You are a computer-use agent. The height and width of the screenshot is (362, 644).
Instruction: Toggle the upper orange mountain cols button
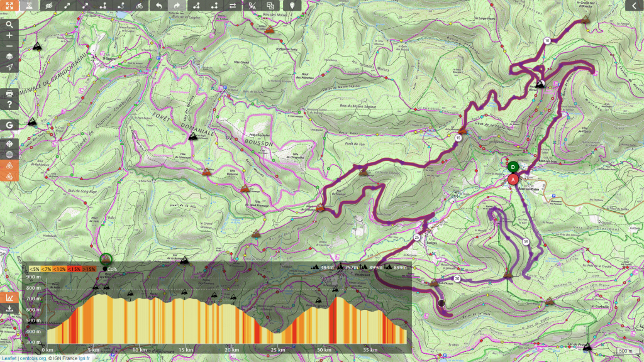[x=9, y=165]
